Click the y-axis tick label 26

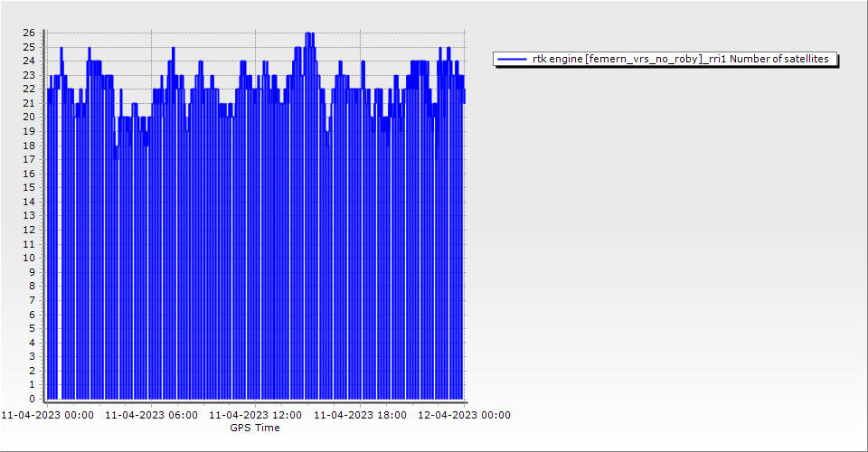(x=29, y=33)
